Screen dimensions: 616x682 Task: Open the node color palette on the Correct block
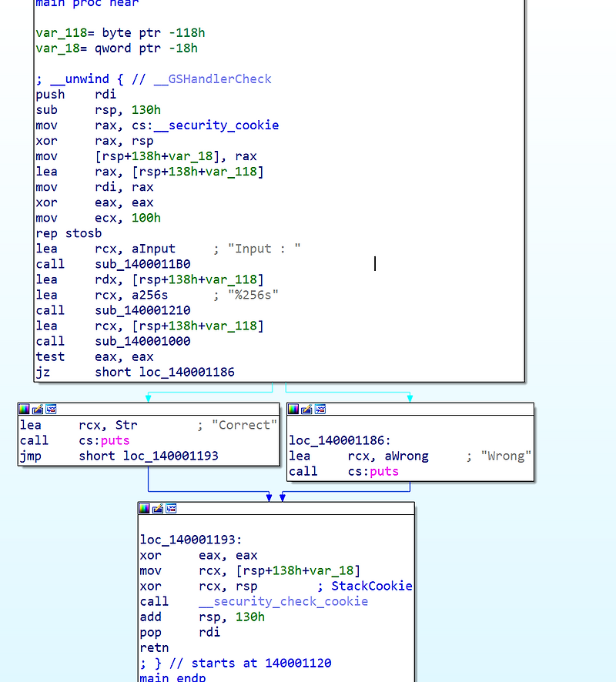point(24,409)
